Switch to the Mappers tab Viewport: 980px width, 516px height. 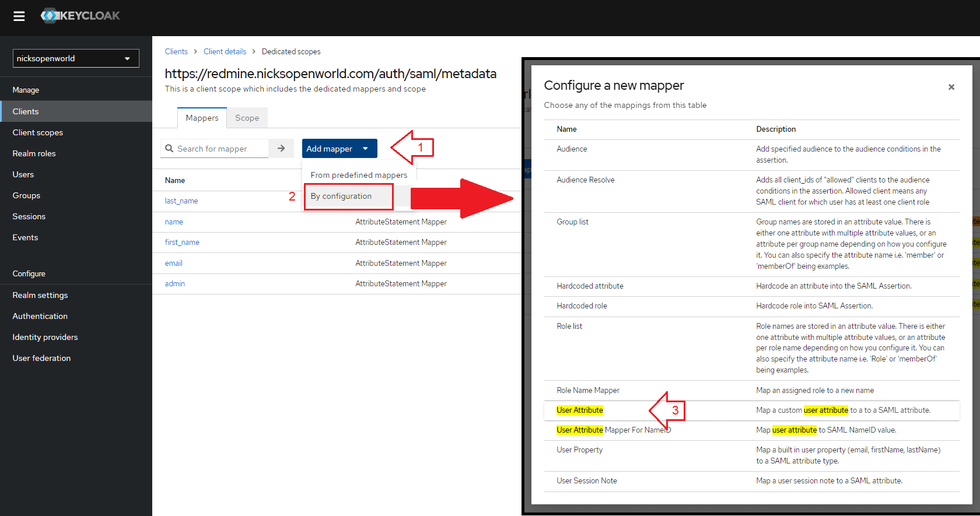click(x=202, y=118)
